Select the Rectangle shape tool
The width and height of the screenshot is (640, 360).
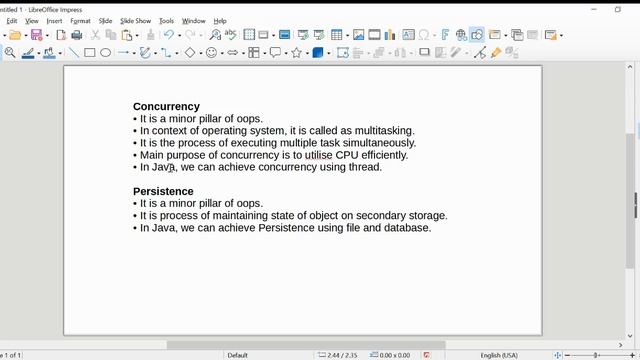point(89,53)
